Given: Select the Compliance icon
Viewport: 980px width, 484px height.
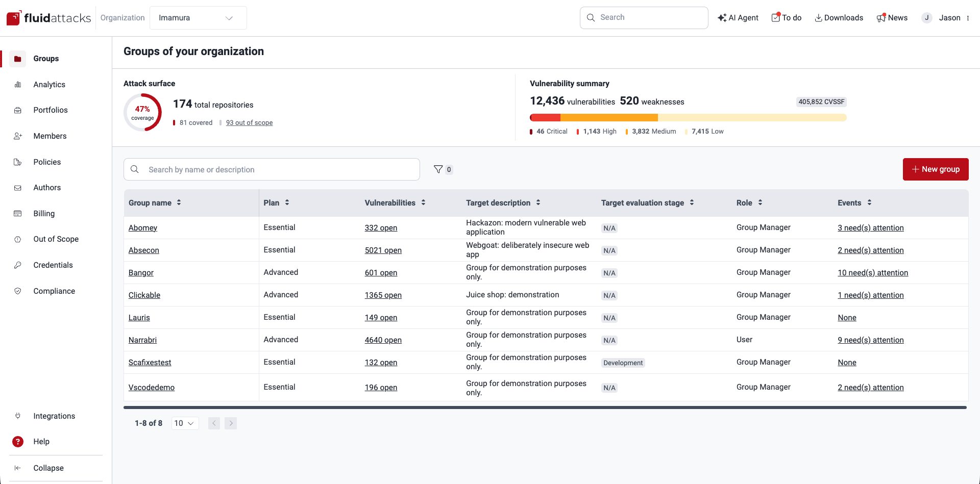Looking at the screenshot, I should [x=18, y=291].
